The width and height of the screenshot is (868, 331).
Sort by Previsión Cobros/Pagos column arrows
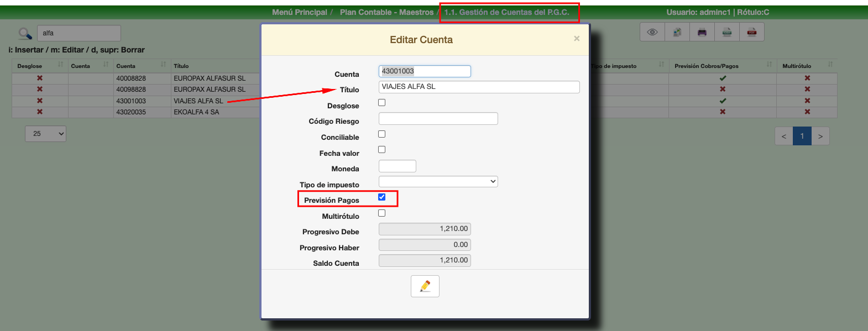(x=769, y=65)
